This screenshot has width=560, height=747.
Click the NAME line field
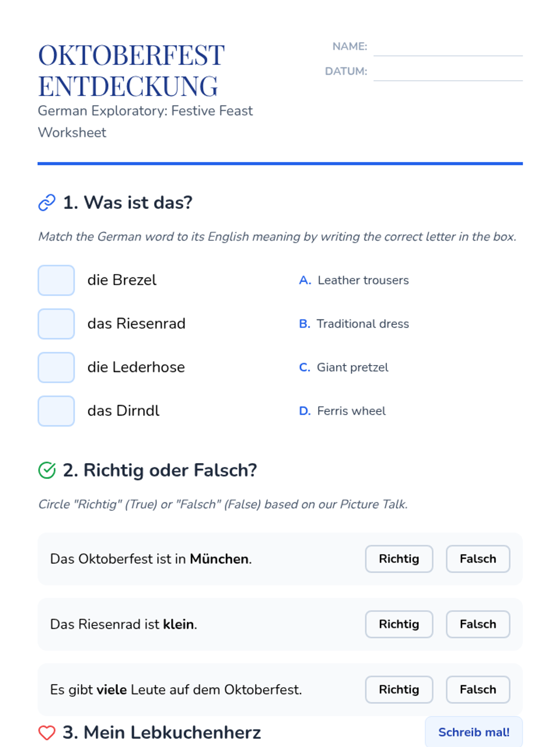pyautogui.click(x=448, y=48)
